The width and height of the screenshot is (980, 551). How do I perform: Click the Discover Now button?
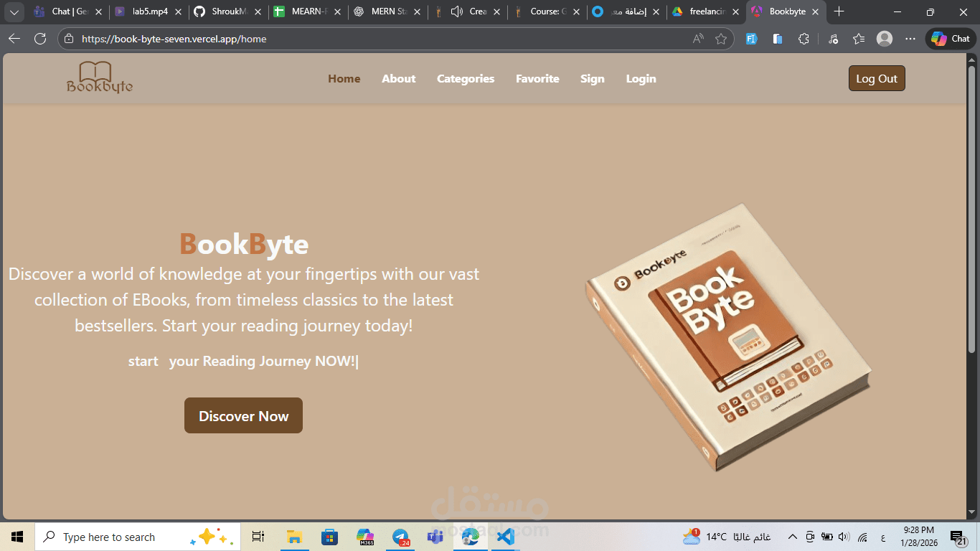pos(244,416)
